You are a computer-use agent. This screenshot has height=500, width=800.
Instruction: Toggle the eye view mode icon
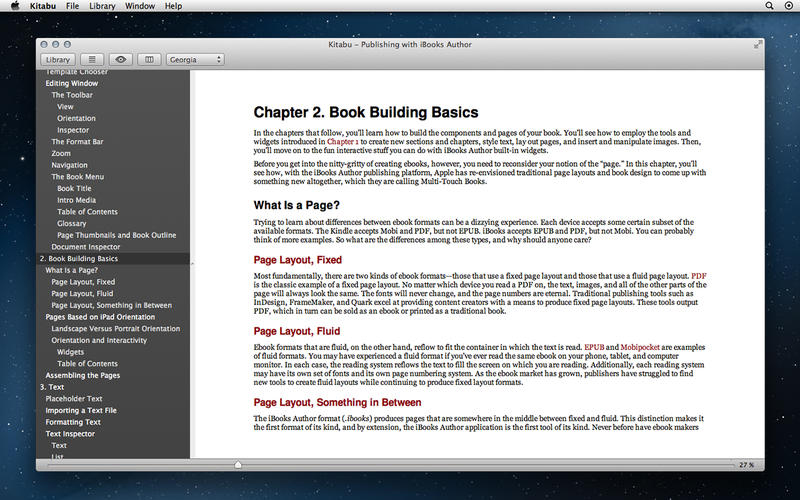point(120,60)
